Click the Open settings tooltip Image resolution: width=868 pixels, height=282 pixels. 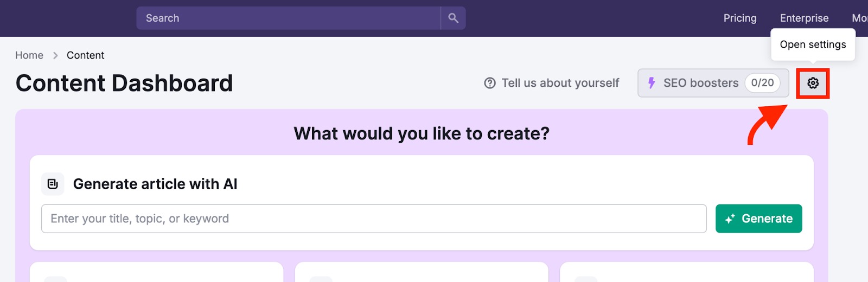coord(813,44)
